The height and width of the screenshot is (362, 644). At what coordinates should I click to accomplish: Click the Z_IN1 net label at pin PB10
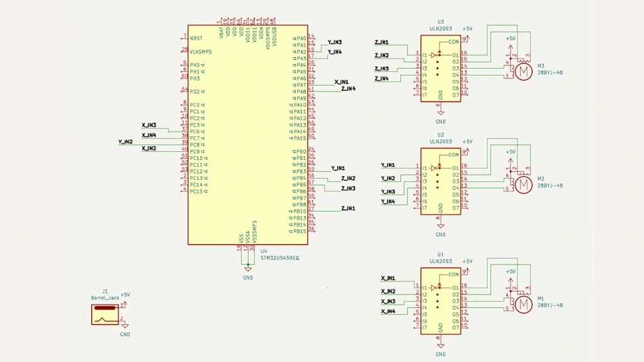click(348, 209)
